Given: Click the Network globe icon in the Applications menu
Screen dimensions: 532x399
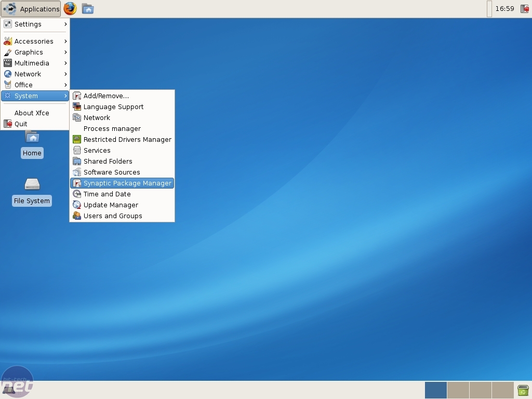Looking at the screenshot, I should click(x=7, y=74).
